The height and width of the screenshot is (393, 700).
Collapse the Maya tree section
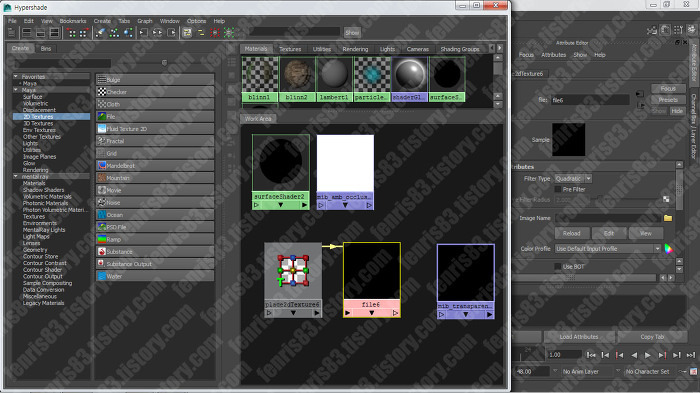16,90
